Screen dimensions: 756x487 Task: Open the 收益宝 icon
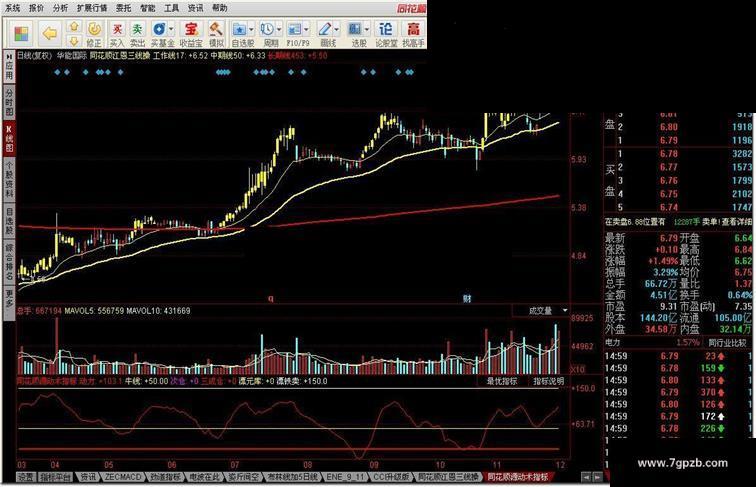[191, 29]
